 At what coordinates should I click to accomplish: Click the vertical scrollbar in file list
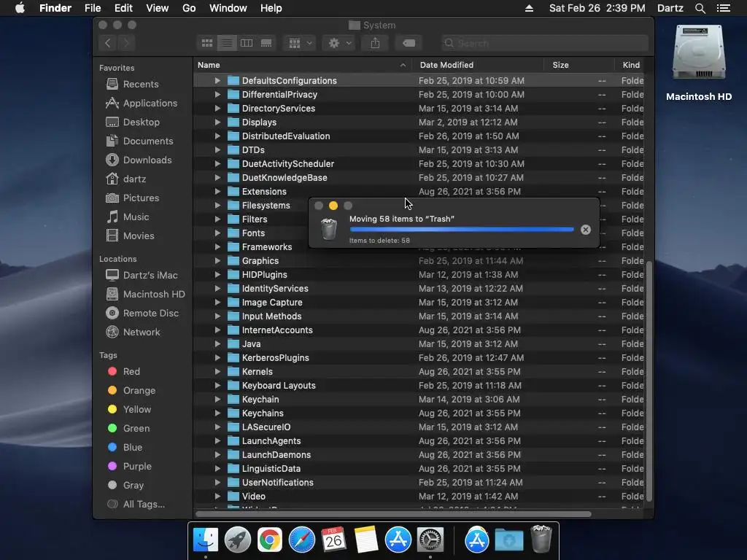click(649, 380)
